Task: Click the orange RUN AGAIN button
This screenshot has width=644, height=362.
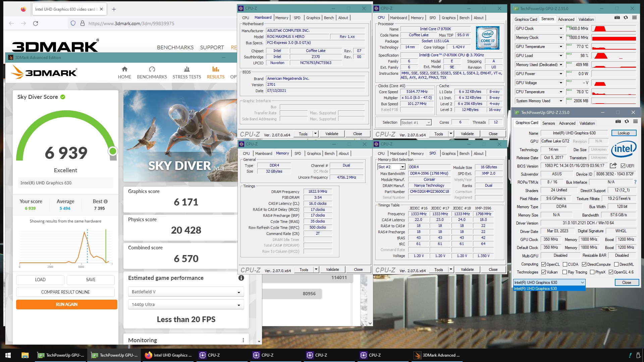Action: pos(67,304)
